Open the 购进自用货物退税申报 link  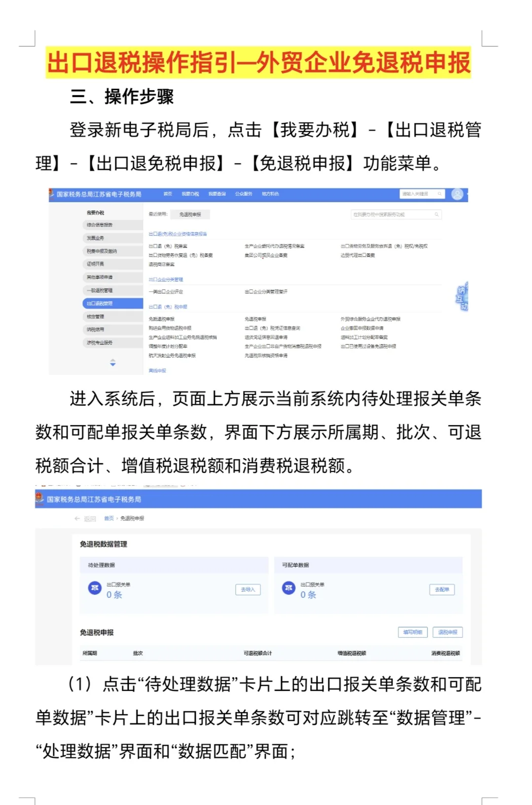(170, 328)
